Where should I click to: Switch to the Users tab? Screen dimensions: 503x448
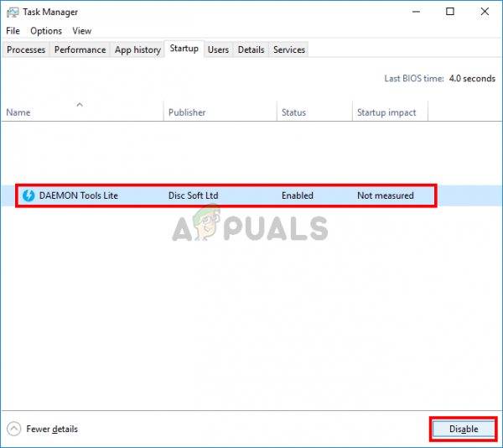click(218, 49)
